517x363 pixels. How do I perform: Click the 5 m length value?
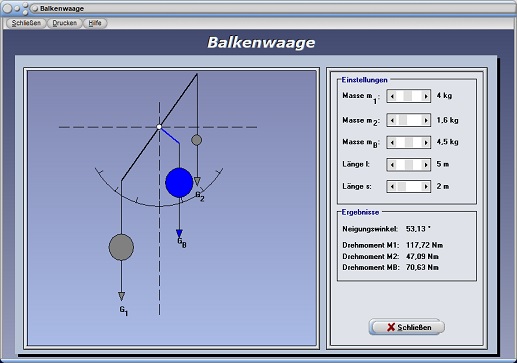pyautogui.click(x=443, y=164)
